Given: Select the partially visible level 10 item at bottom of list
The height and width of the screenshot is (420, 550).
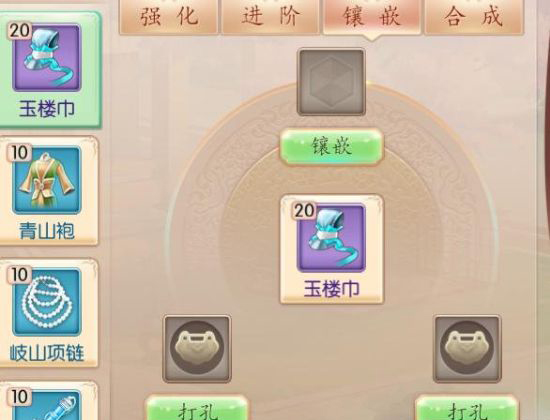Looking at the screenshot, I should [47, 405].
